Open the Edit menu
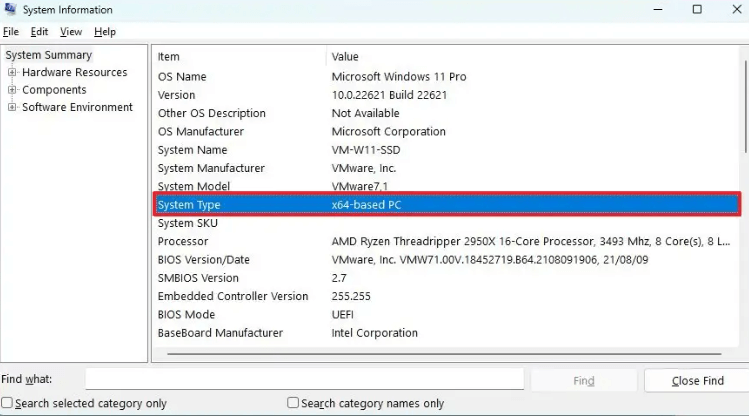749x416 pixels. pos(39,32)
